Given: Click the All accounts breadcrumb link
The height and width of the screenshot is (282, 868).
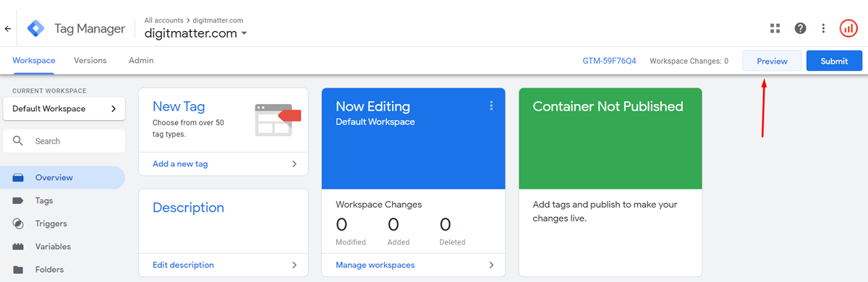Looking at the screenshot, I should pyautogui.click(x=164, y=20).
